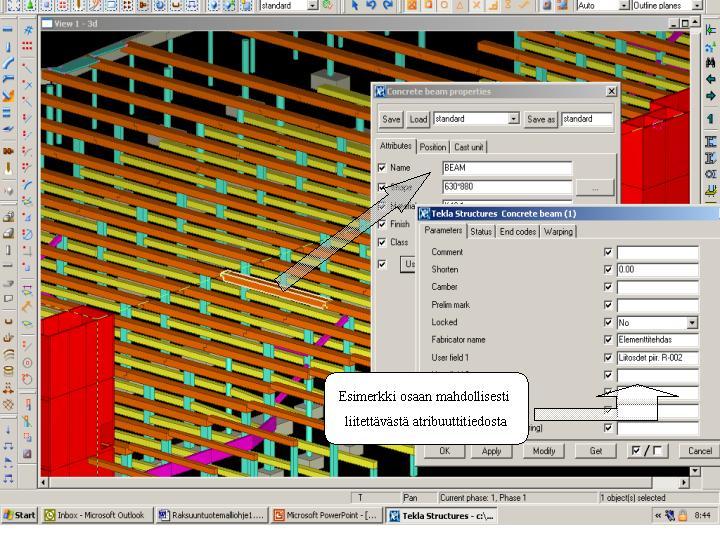Click the Fabricator name field with Elementtitehdas
The height and width of the screenshot is (540, 720).
[658, 340]
